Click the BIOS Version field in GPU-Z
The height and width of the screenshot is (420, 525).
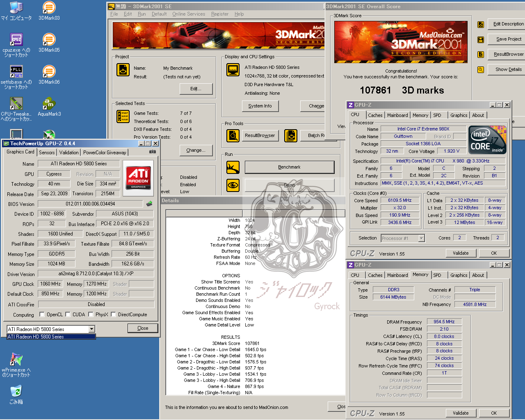coord(90,204)
